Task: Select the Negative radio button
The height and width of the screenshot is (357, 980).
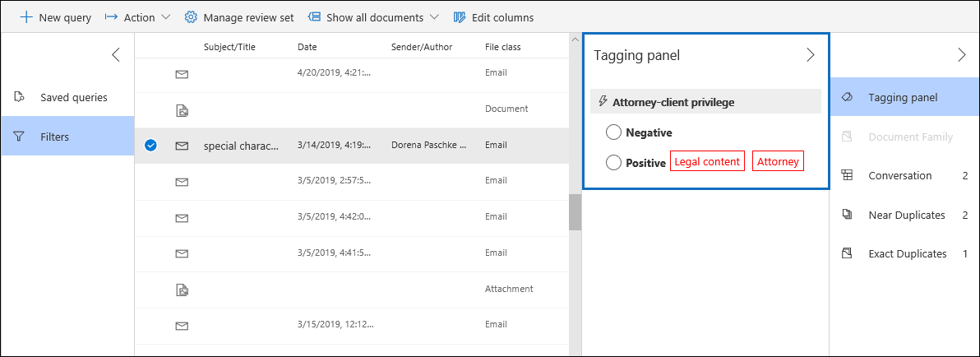Action: coord(613,132)
